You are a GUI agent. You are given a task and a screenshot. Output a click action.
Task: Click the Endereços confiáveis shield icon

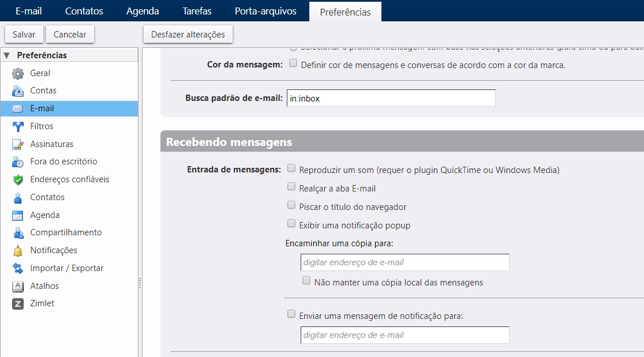pos(18,179)
